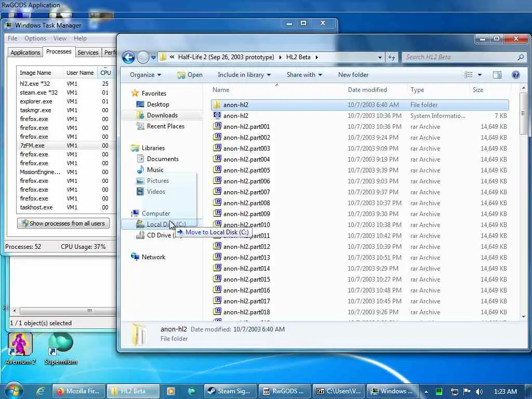Switch to Mozilla Firefox taskbar button
Viewport: 532px width, 399px height.
click(79, 391)
